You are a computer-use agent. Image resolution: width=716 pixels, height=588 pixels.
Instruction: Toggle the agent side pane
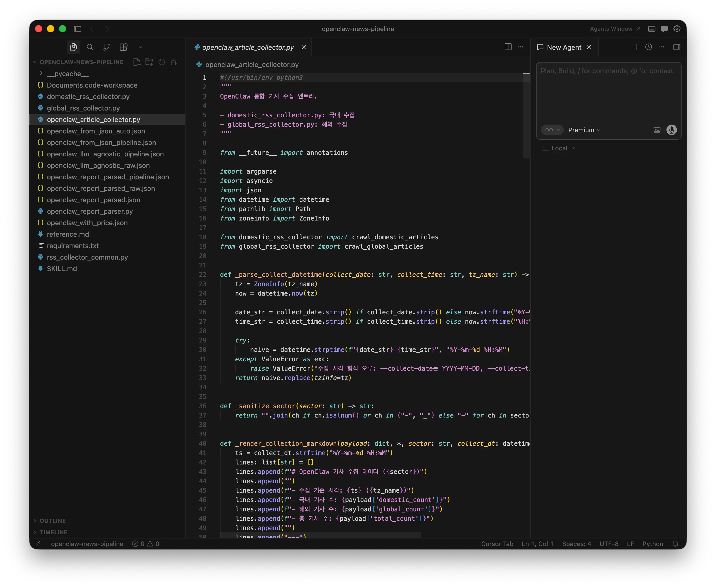point(677,47)
